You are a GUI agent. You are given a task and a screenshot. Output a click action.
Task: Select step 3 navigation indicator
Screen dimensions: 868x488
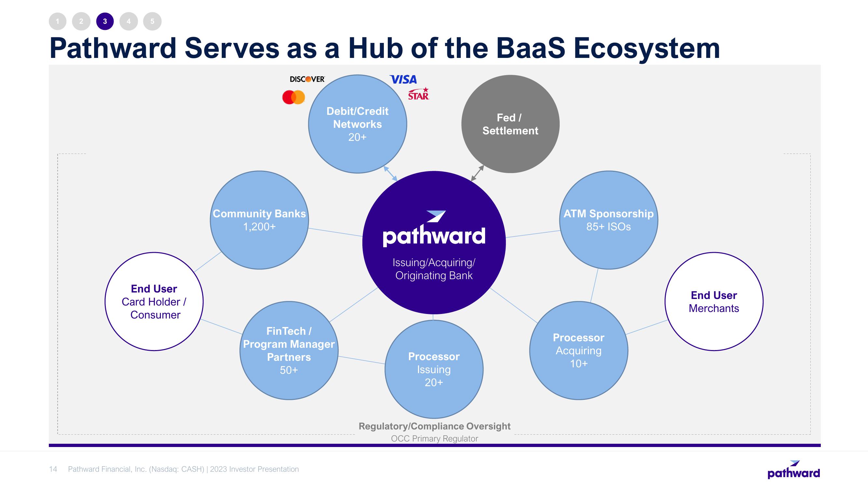[104, 20]
